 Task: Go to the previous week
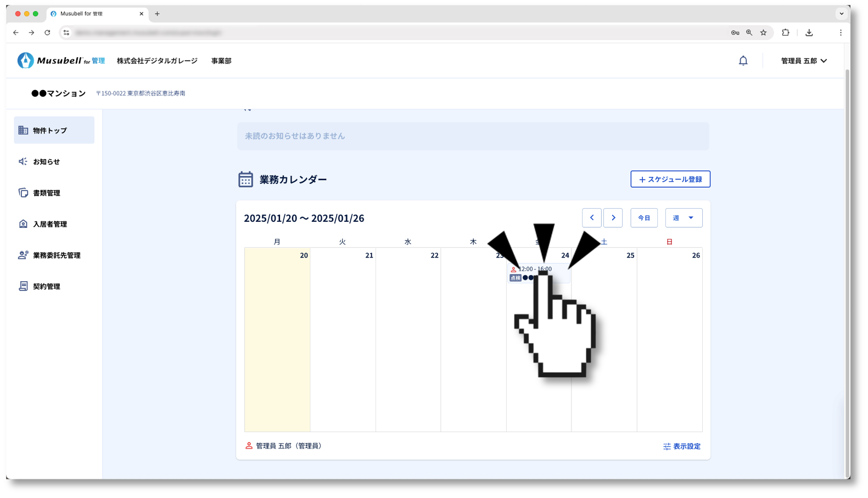coord(591,218)
